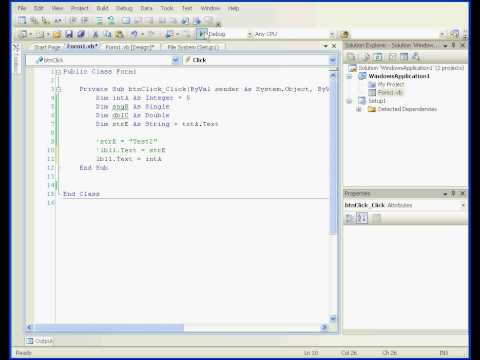
Task: Open the Undo history dropdown arrow
Action: (x=143, y=34)
